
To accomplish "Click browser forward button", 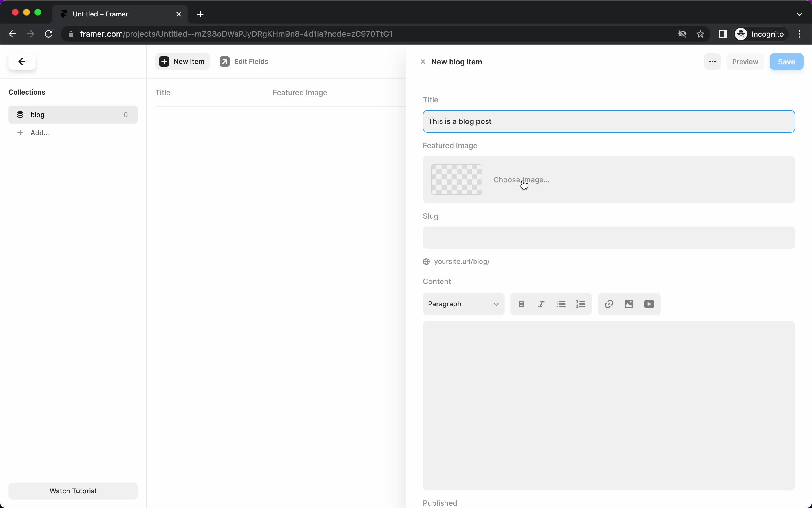I will coord(30,34).
